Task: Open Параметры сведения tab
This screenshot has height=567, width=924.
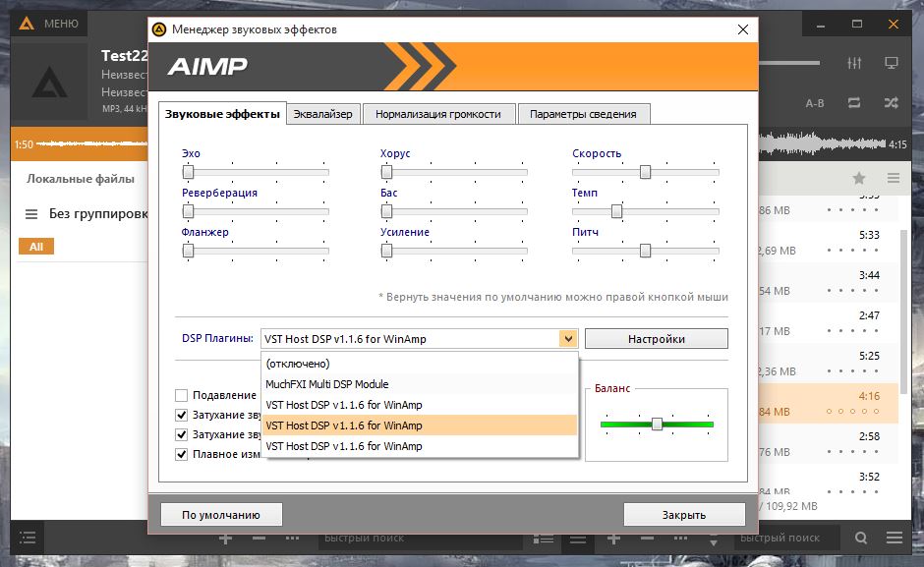Action: [x=583, y=114]
